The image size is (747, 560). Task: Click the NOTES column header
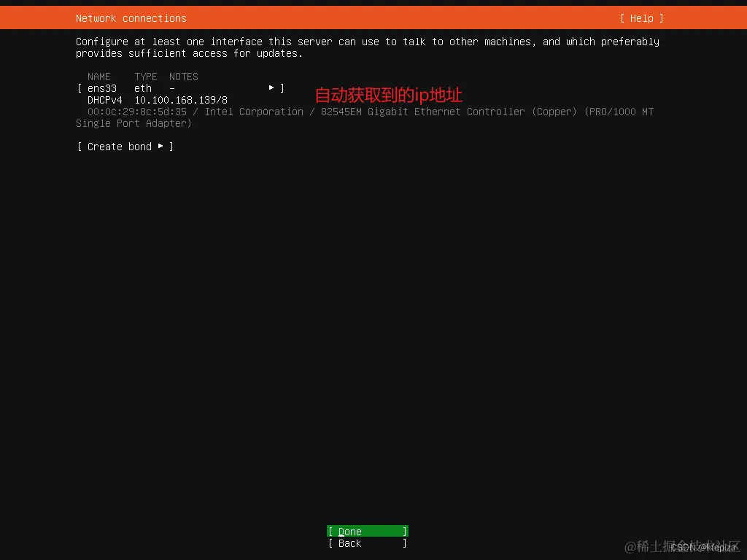[183, 77]
